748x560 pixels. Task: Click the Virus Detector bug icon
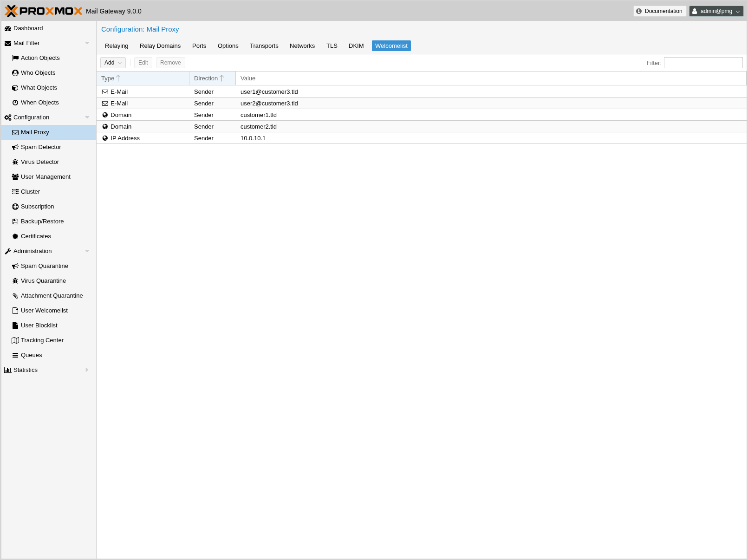point(15,162)
